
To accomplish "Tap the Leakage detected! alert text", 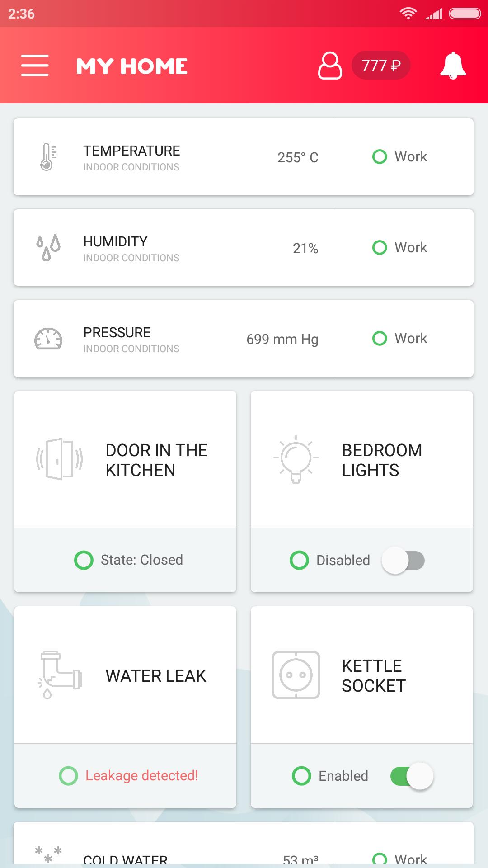I will pos(141,776).
